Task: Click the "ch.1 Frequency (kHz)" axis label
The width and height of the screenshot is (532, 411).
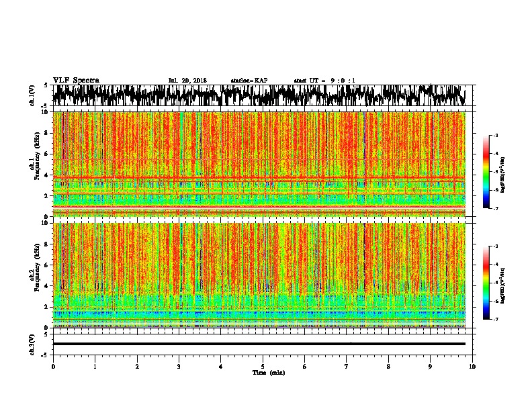Action: pos(36,156)
